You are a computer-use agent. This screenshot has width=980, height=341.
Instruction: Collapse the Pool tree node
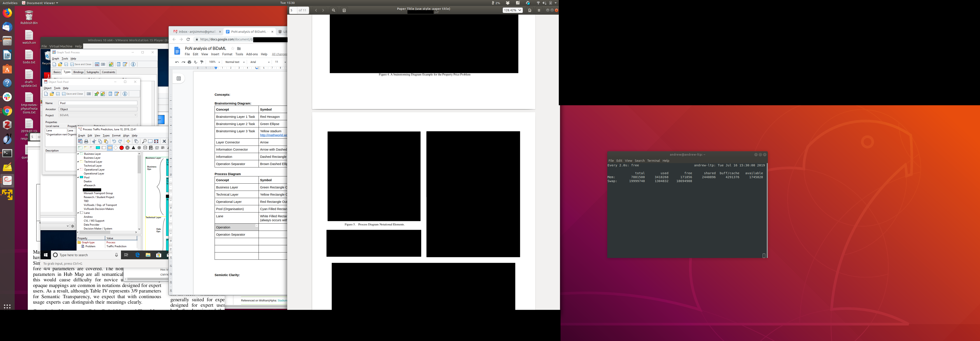click(x=78, y=177)
